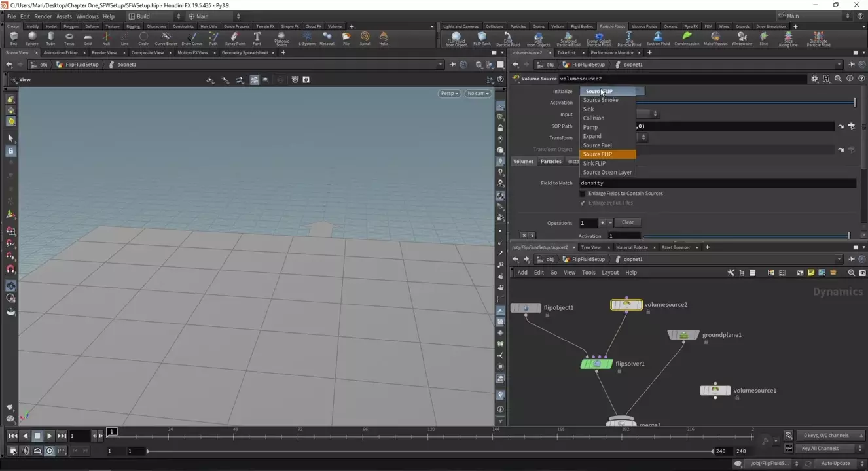Select the groundplane1 node
The image size is (868, 471).
point(683,335)
